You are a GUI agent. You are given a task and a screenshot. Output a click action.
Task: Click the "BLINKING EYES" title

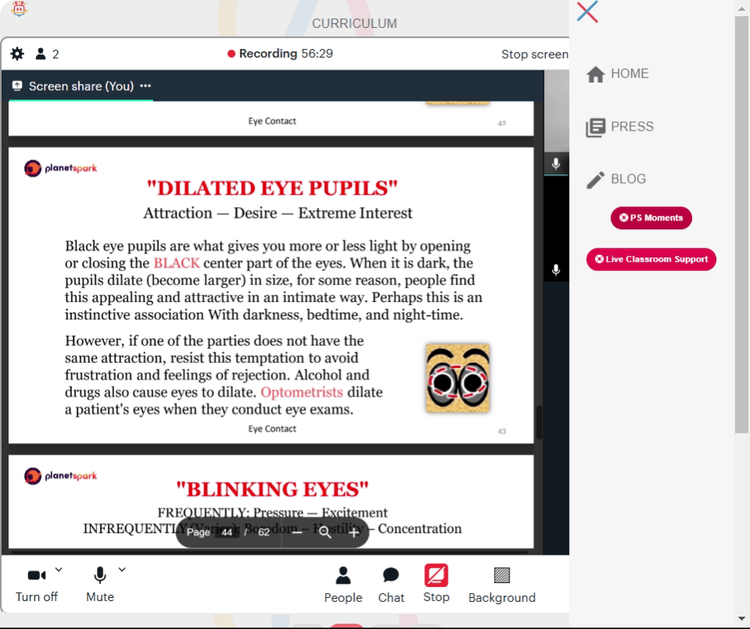[x=272, y=489]
